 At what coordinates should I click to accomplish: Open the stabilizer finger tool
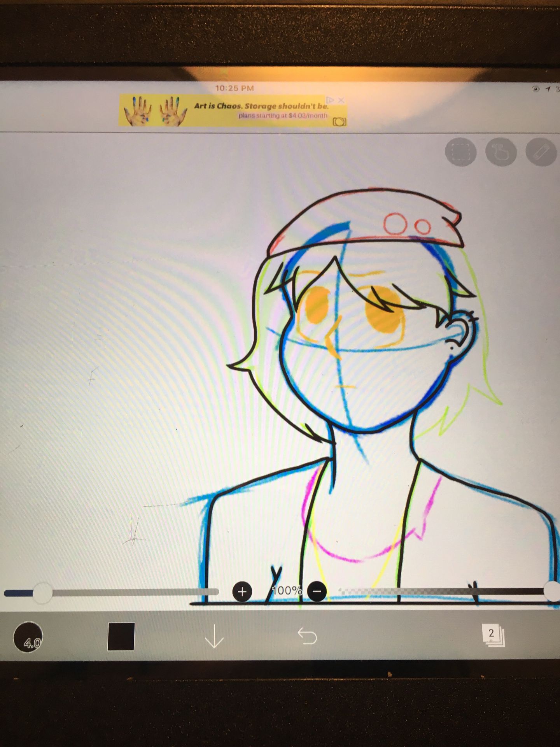[x=501, y=152]
